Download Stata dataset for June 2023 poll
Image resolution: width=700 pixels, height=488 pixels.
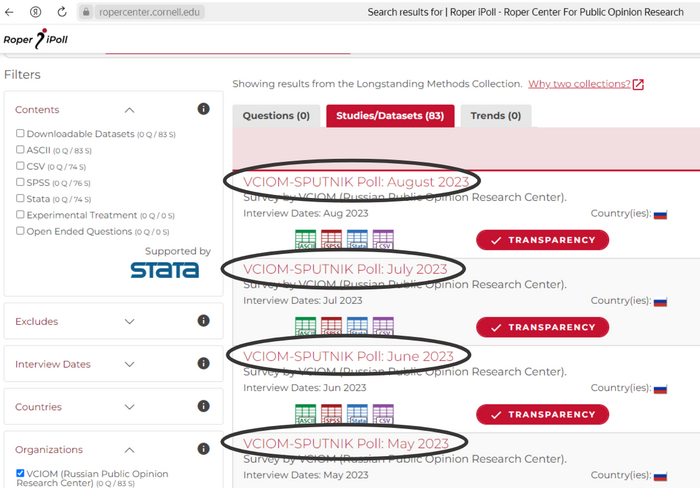(x=357, y=413)
